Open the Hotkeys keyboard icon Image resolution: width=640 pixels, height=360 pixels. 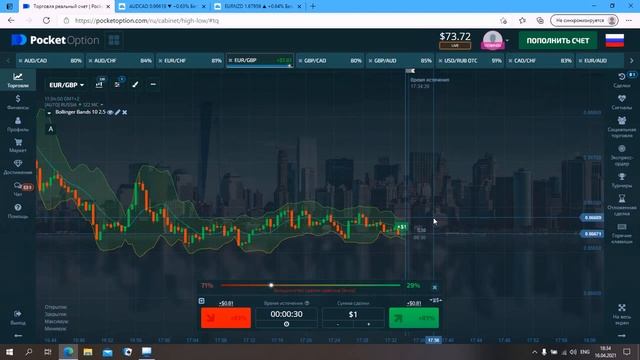(x=622, y=233)
